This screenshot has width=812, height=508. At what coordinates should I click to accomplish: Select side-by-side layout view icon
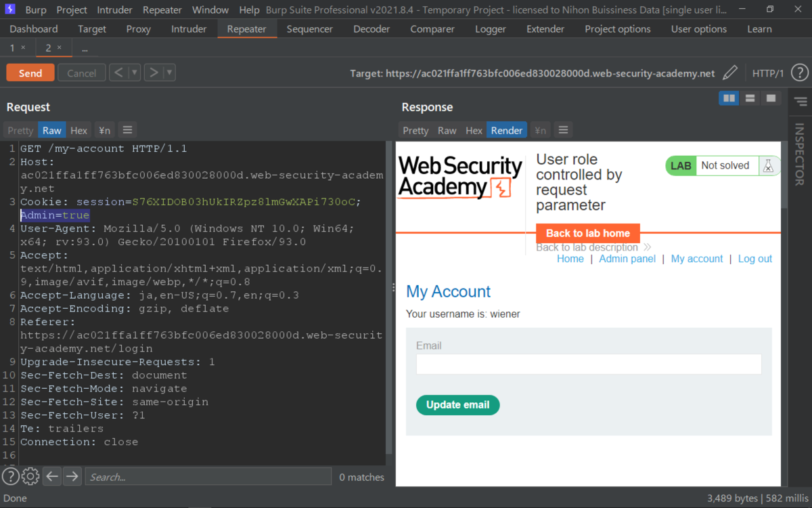[x=729, y=98]
